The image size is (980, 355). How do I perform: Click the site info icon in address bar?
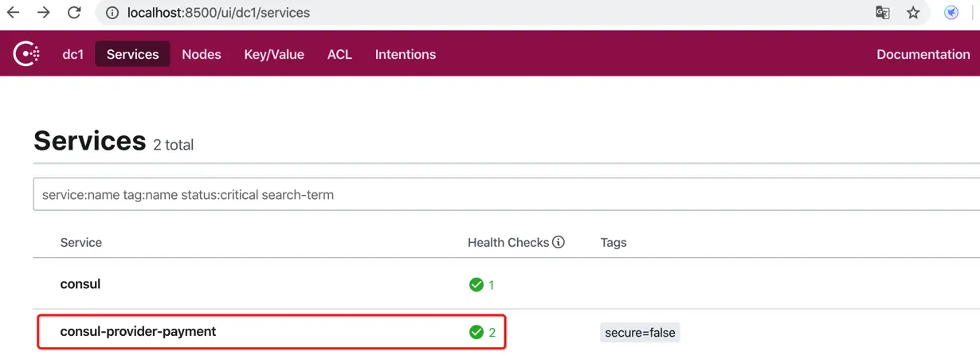coord(112,13)
